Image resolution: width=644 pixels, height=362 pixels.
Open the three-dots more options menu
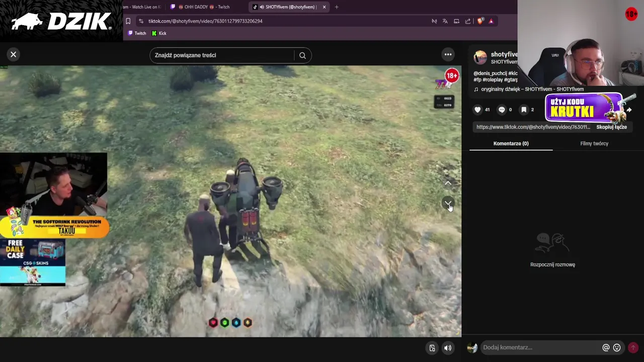pyautogui.click(x=448, y=54)
